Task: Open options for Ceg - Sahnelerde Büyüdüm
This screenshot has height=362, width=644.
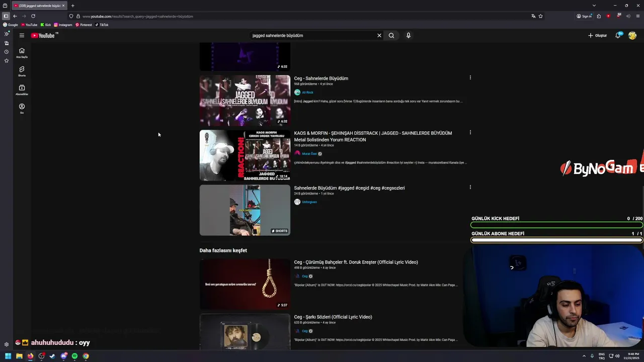Action: pyautogui.click(x=470, y=77)
